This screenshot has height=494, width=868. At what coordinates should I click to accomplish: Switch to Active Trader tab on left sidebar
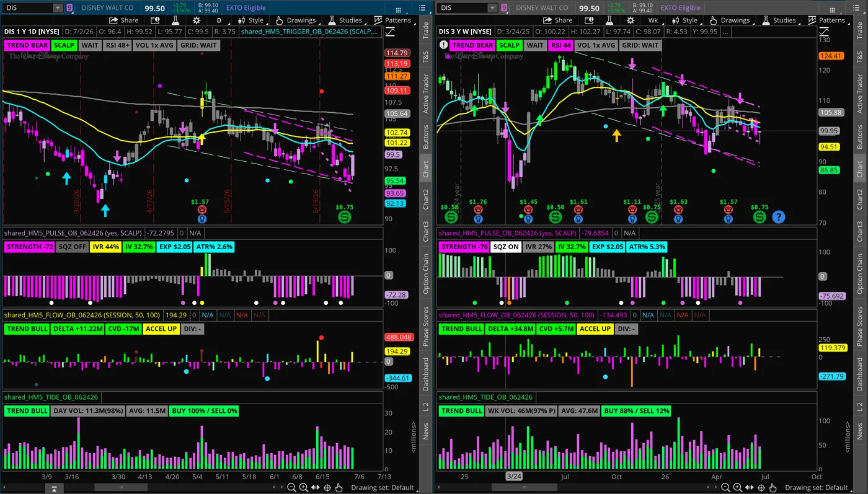click(425, 94)
